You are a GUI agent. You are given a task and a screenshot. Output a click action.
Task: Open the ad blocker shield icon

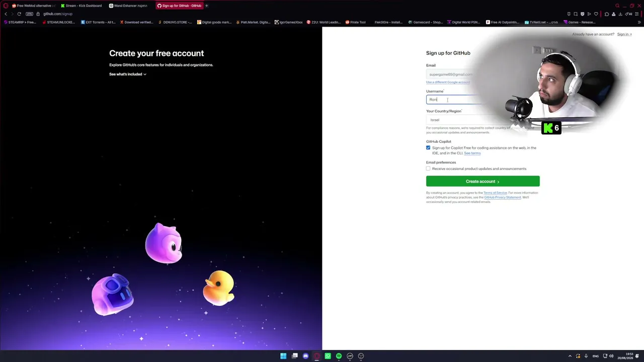582,14
